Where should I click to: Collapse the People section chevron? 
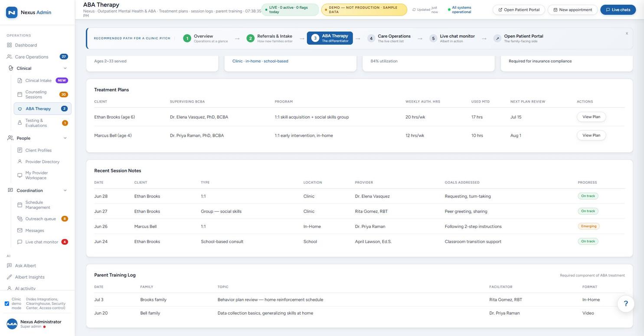(x=65, y=138)
